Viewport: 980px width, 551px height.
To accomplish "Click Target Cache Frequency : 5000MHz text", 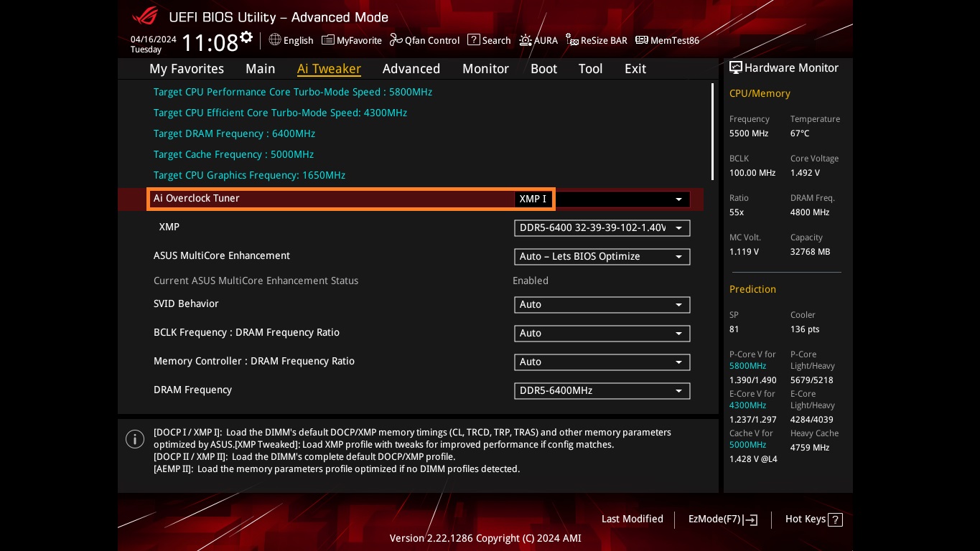I will click(233, 154).
